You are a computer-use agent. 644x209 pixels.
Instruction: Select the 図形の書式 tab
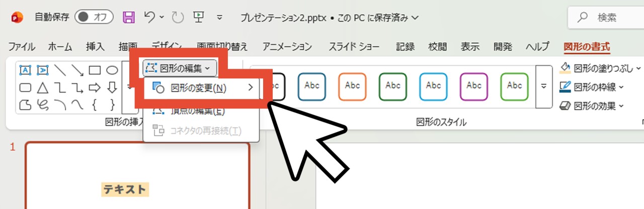point(587,47)
